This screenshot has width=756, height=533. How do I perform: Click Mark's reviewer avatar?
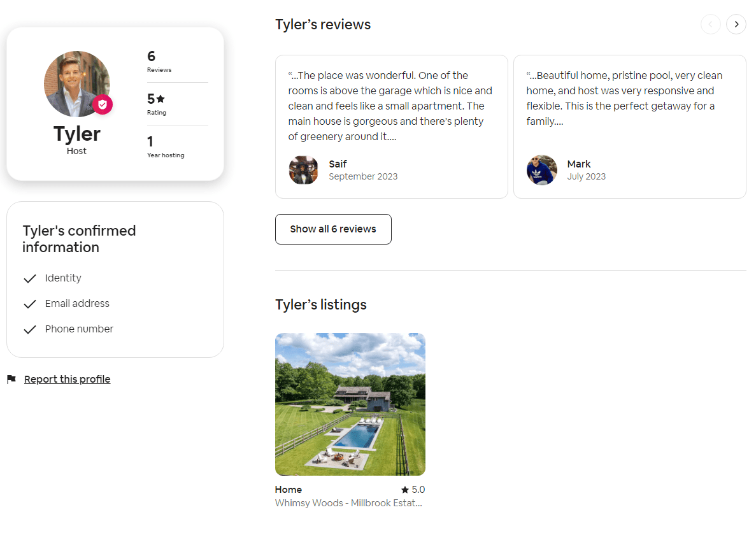(x=542, y=170)
